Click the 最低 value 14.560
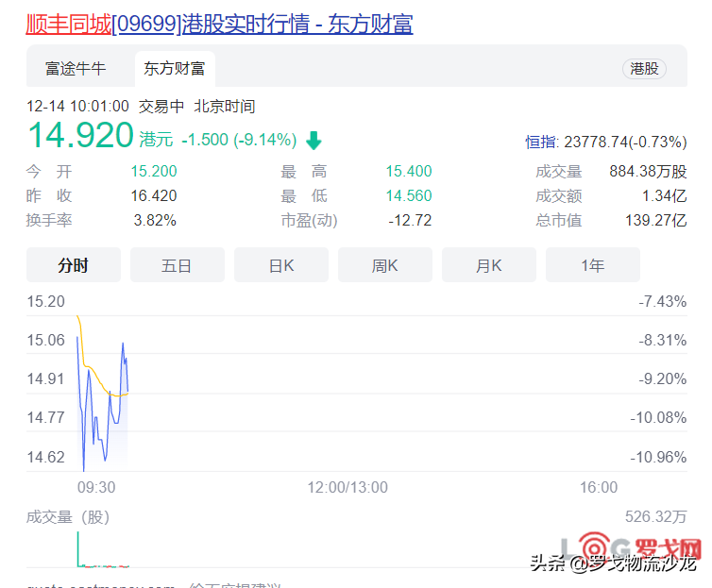 click(x=409, y=196)
